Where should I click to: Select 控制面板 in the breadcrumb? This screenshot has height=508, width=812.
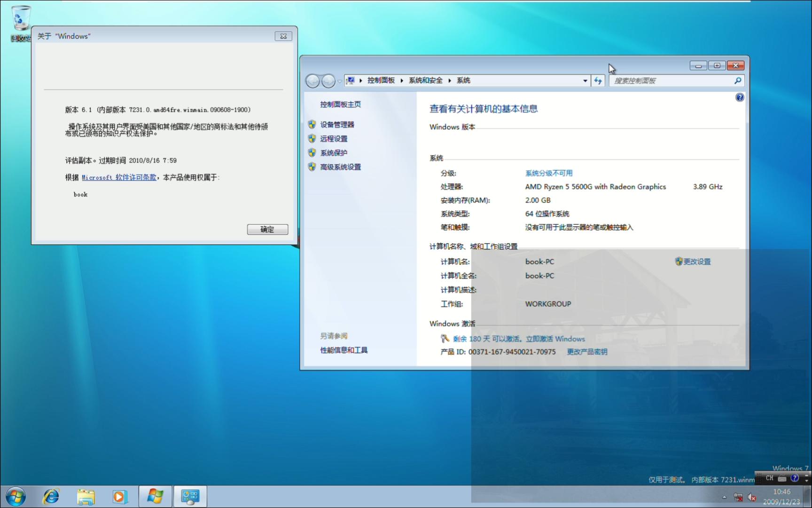pos(381,80)
